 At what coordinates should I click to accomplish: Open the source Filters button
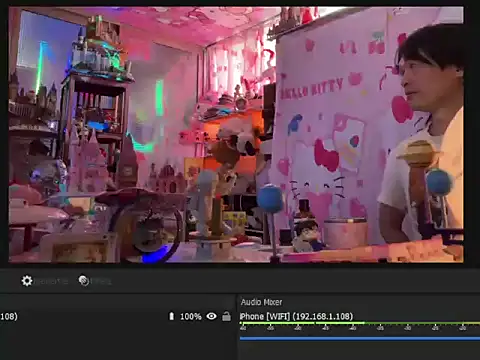(95, 281)
